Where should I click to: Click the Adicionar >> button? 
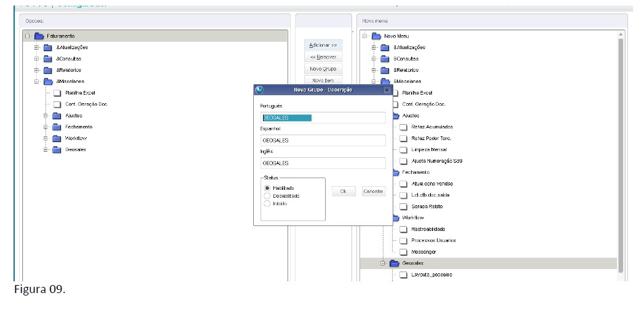coord(323,45)
